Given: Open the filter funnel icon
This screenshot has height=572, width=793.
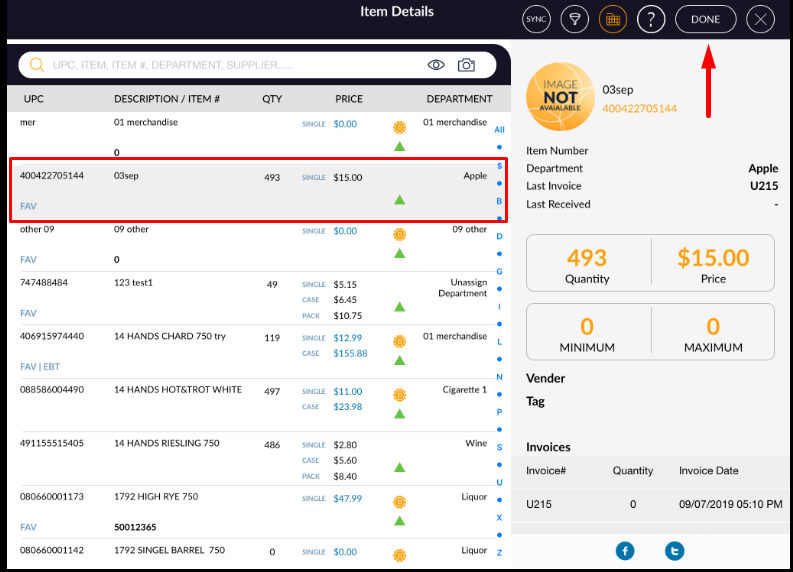Looking at the screenshot, I should (x=575, y=18).
